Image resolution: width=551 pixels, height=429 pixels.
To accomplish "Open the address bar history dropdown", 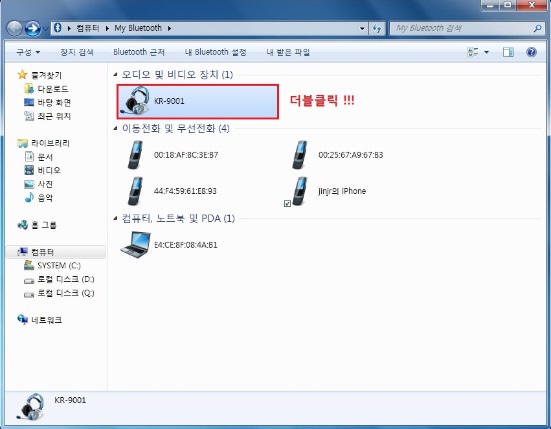I will click(x=362, y=28).
